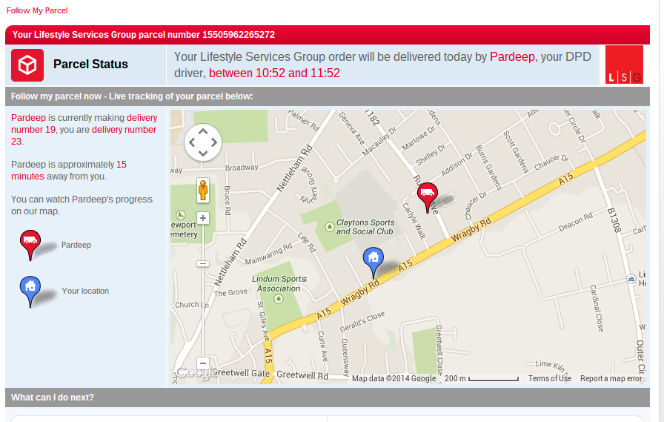Screen dimensions: 664x422
Task: Click the Greetwell Rd label on the map
Action: tap(302, 375)
